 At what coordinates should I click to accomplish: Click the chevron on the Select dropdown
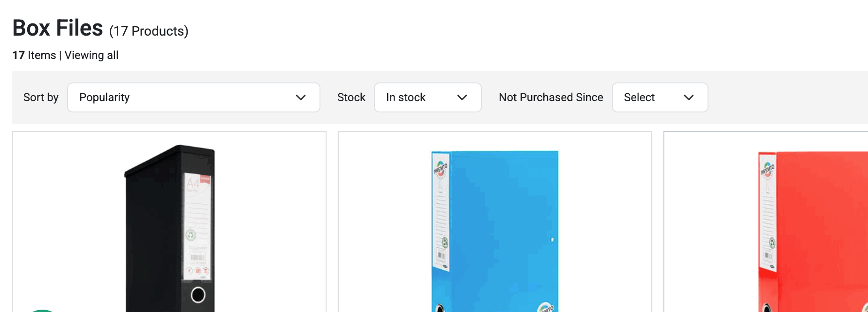click(689, 97)
